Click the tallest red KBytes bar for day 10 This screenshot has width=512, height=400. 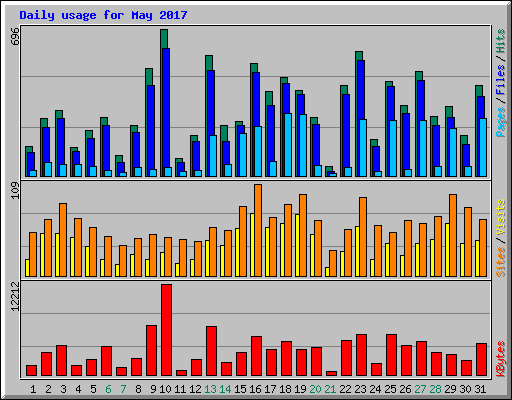(166, 330)
